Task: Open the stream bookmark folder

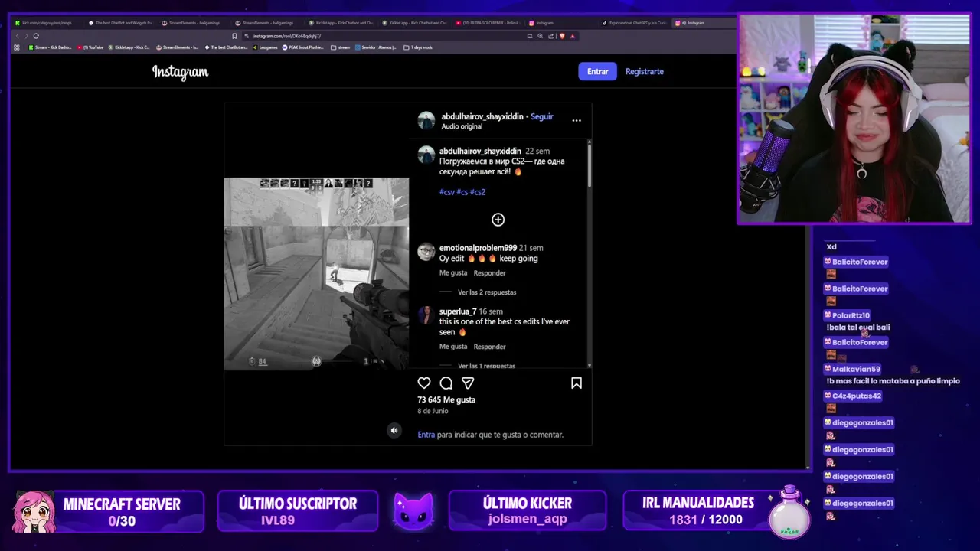Action: tap(341, 47)
